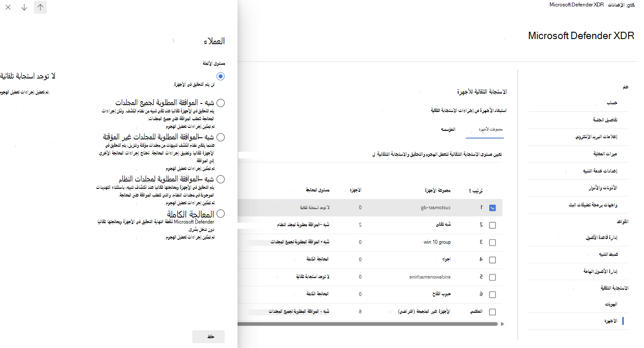Open ضبط التنبيه in the sidebar

tap(608, 254)
